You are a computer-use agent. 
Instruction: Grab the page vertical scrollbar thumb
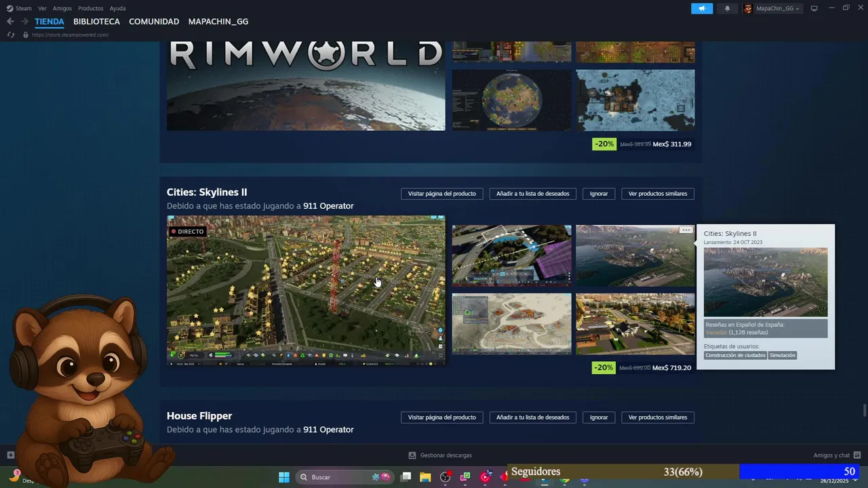[865, 411]
